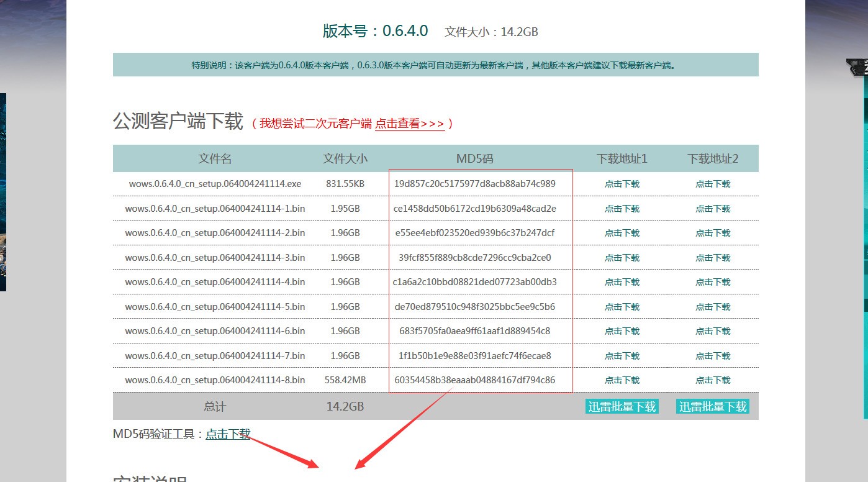Click 下载地址1 点击下载 for 114-5.bin
868x482 pixels.
coord(622,307)
